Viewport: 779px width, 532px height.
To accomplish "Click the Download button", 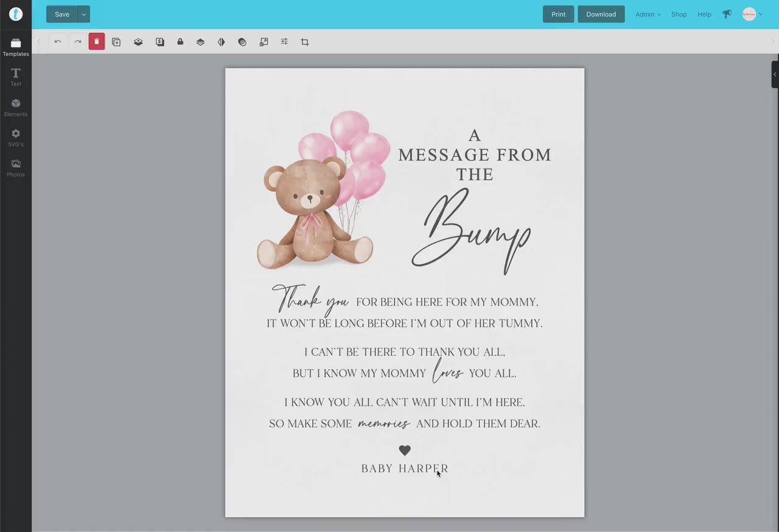I will click(601, 14).
